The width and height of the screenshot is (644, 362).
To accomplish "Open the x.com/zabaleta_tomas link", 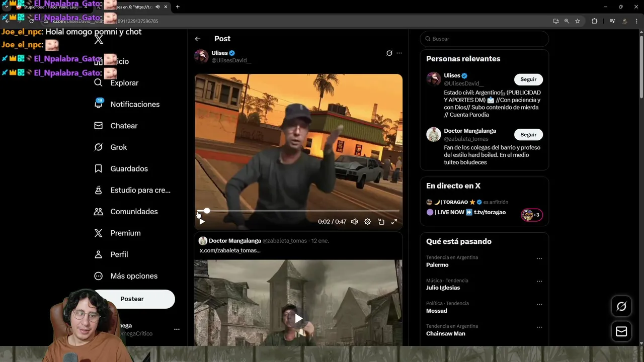I will click(230, 250).
